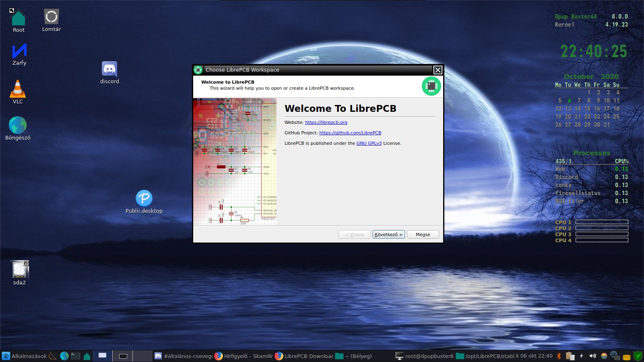Viewport: 644px width, 362px height.
Task: Switch to the first virtual desktop in pager
Action: 103,356
